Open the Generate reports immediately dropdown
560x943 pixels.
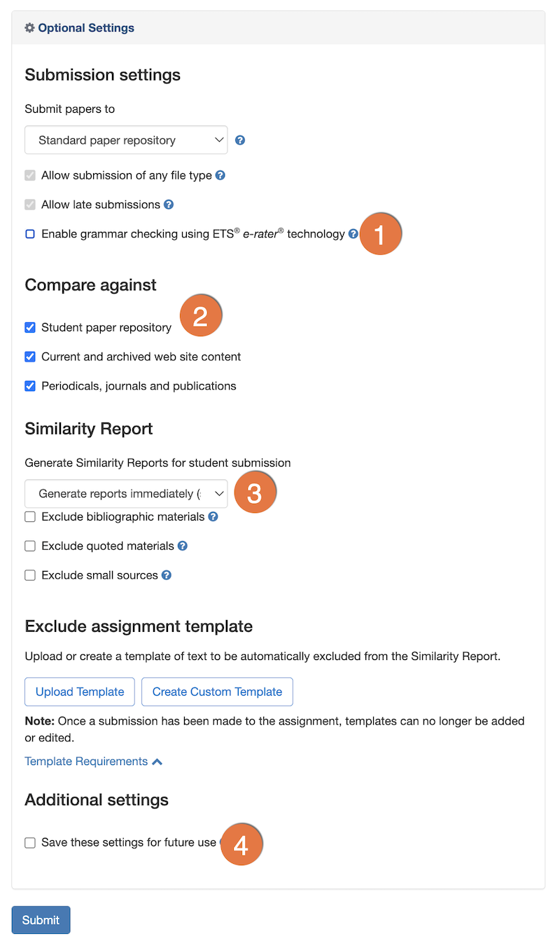126,494
